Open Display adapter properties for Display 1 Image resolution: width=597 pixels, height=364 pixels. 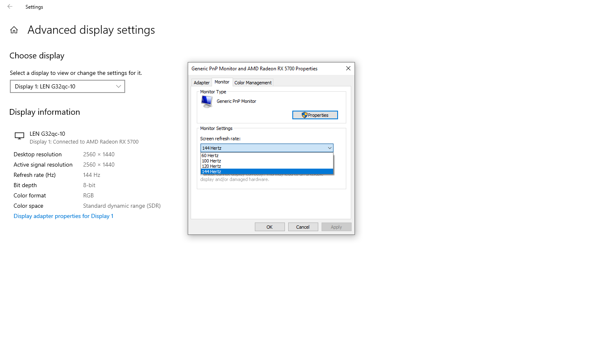[63, 216]
